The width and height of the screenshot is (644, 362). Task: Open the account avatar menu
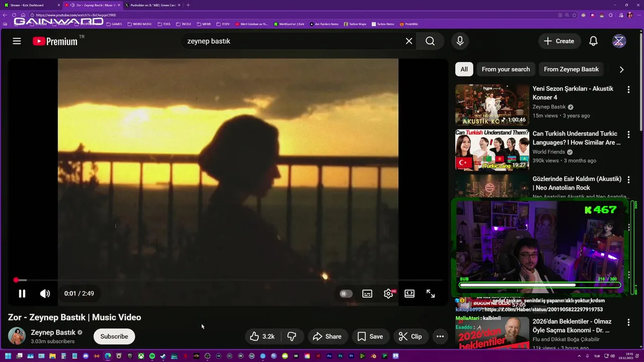[x=619, y=41]
